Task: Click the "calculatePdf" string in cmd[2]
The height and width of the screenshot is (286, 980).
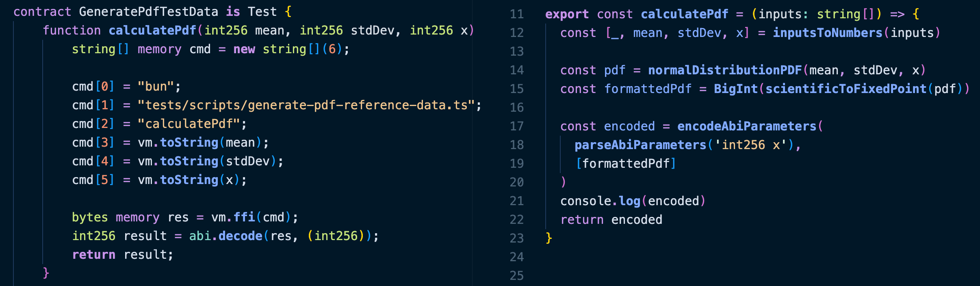Action: point(189,124)
